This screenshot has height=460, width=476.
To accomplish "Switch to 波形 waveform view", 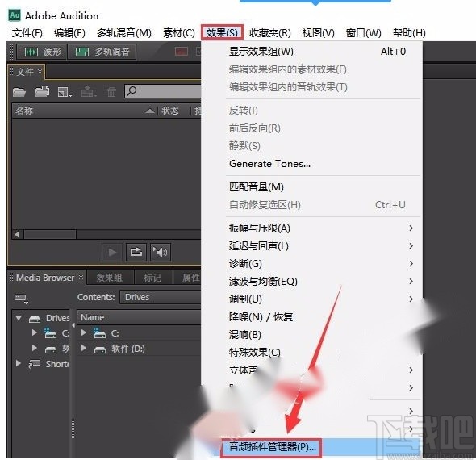I will point(42,52).
